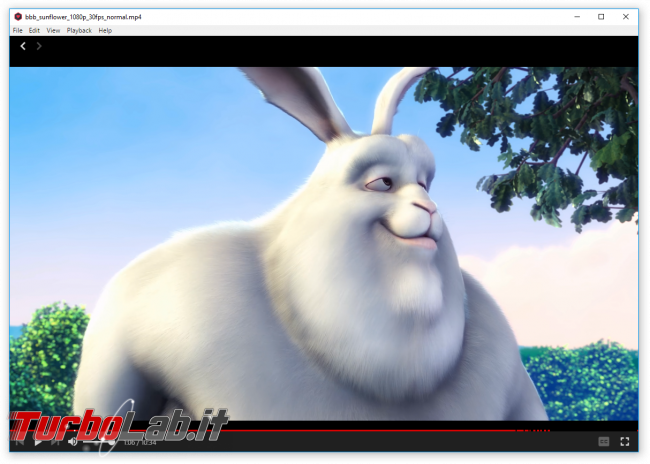
Task: Open the Edit menu
Action: (34, 30)
